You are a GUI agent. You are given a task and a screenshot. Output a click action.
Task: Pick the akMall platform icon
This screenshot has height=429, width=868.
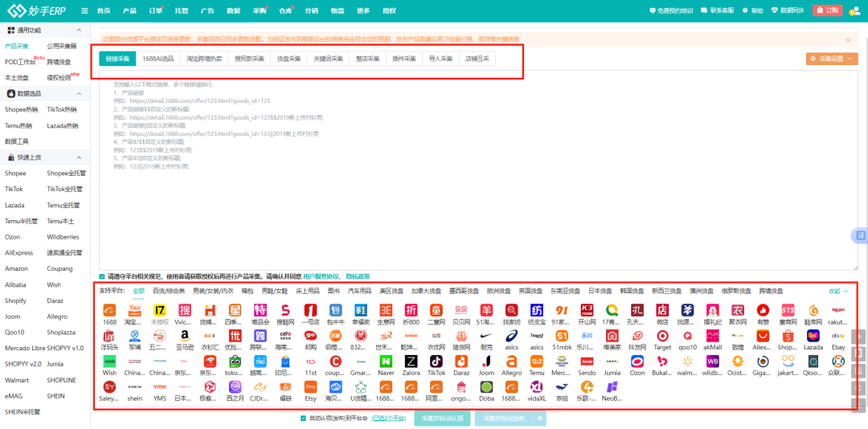[x=712, y=336]
